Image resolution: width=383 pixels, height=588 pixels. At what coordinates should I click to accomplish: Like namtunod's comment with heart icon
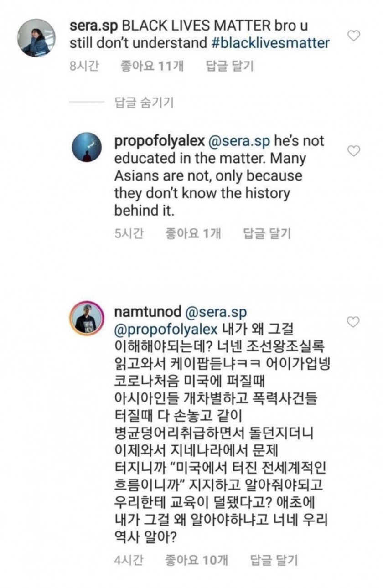click(354, 322)
